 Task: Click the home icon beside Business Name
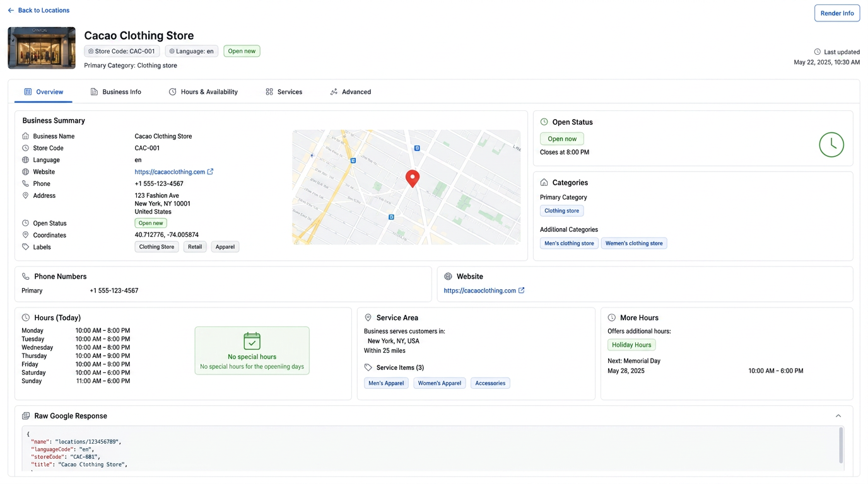pos(25,136)
